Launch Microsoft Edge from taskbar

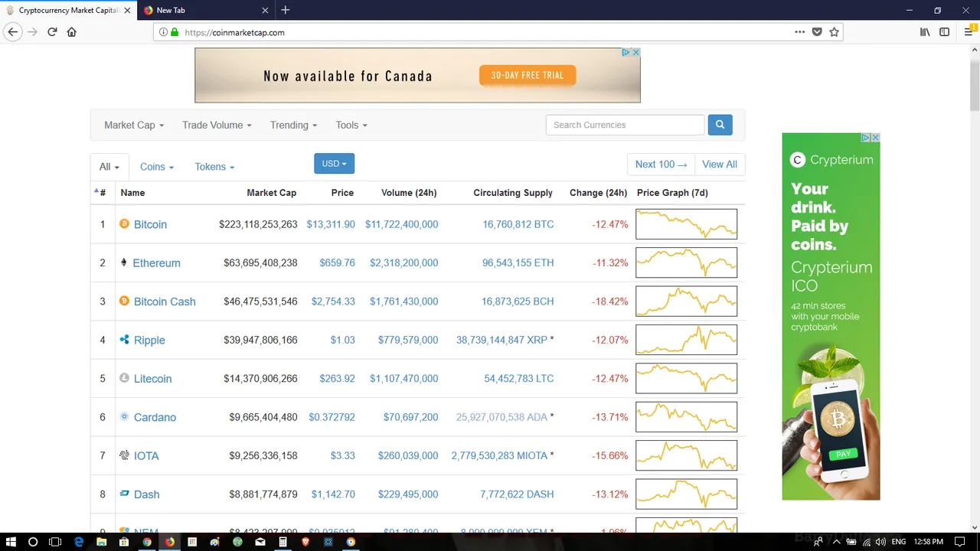pos(78,542)
